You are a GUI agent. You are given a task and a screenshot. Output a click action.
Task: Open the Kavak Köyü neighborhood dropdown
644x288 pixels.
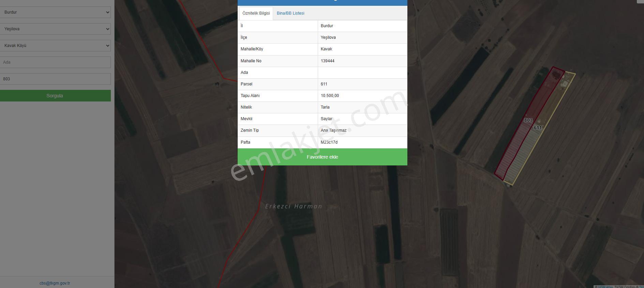pyautogui.click(x=55, y=46)
